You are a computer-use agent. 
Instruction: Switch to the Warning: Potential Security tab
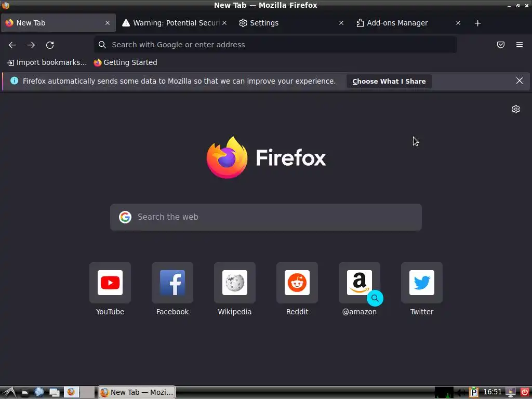point(175,23)
